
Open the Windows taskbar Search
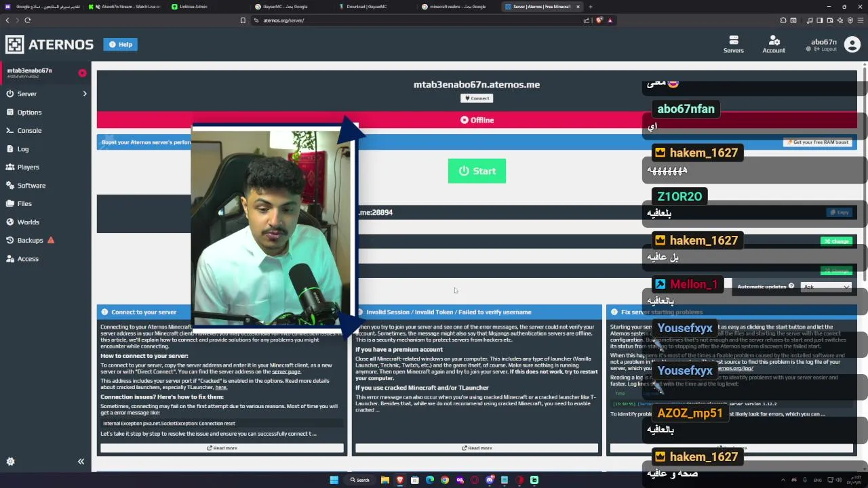point(360,480)
